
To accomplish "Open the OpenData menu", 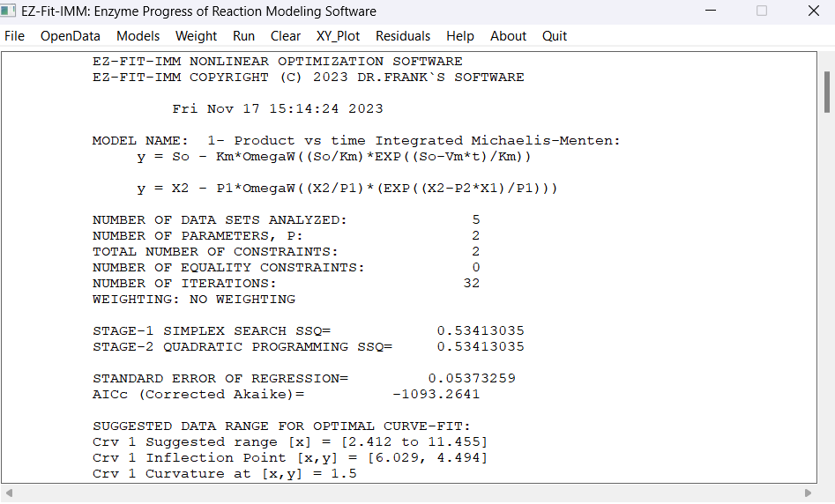I will [x=71, y=36].
